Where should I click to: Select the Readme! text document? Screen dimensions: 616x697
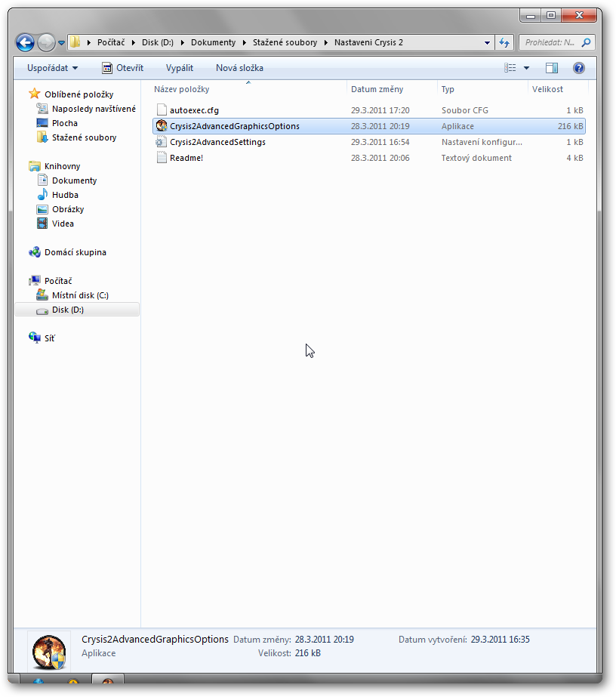point(186,158)
